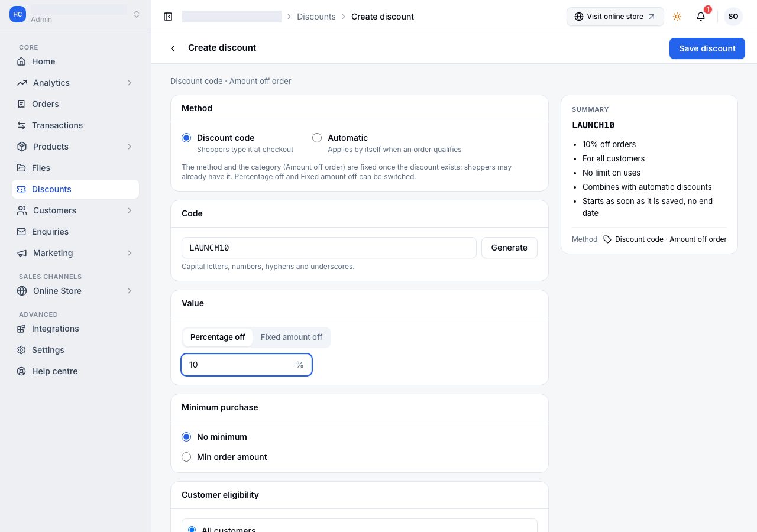Screen dimensions: 757x532
Task: Click the Save discount button
Action: [x=707, y=48]
